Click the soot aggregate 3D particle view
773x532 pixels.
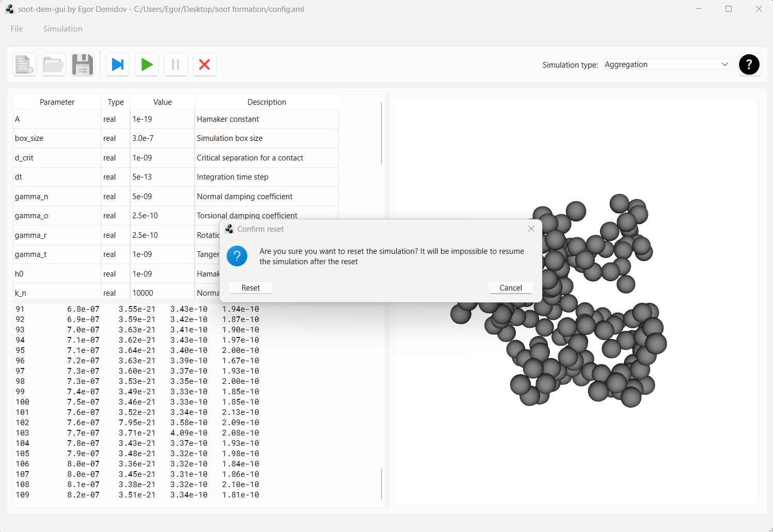(576, 301)
